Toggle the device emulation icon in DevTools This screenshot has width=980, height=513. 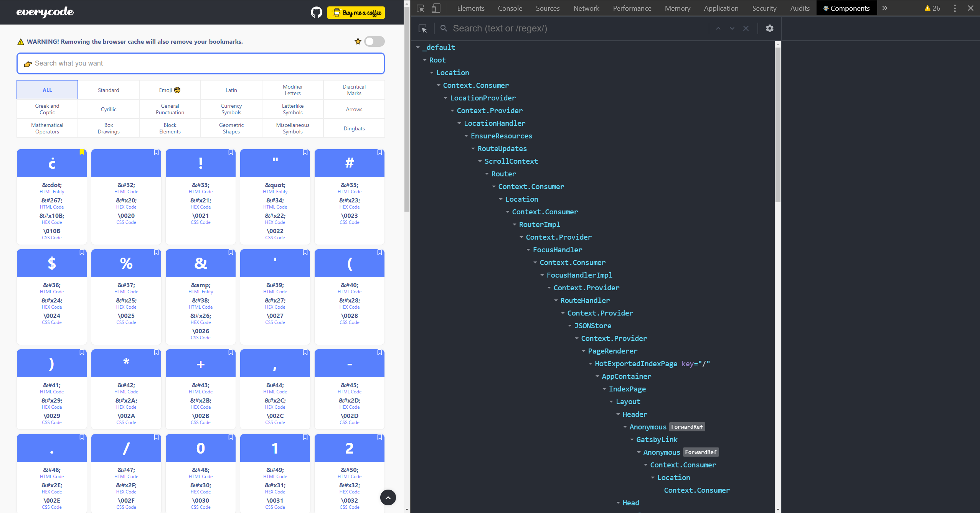[436, 8]
